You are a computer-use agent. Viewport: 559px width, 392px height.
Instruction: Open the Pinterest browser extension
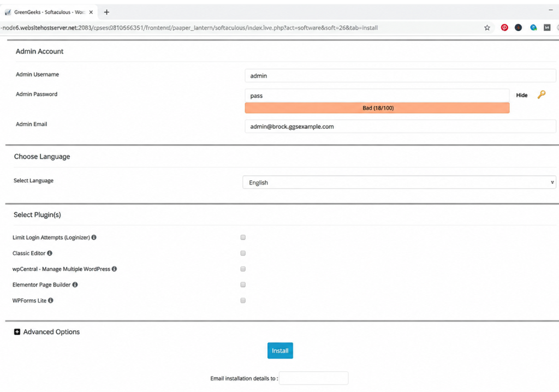(x=504, y=28)
